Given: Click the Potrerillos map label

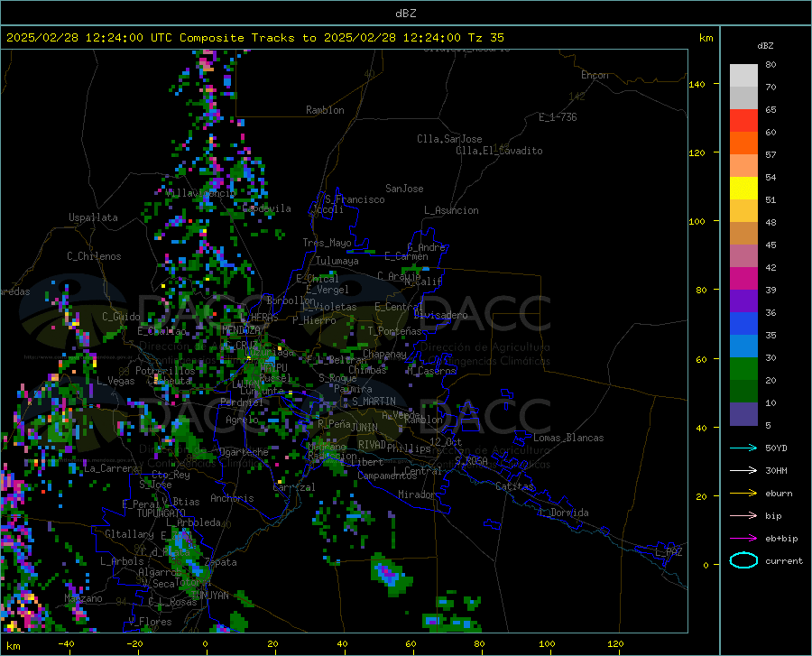Looking at the screenshot, I should [165, 371].
